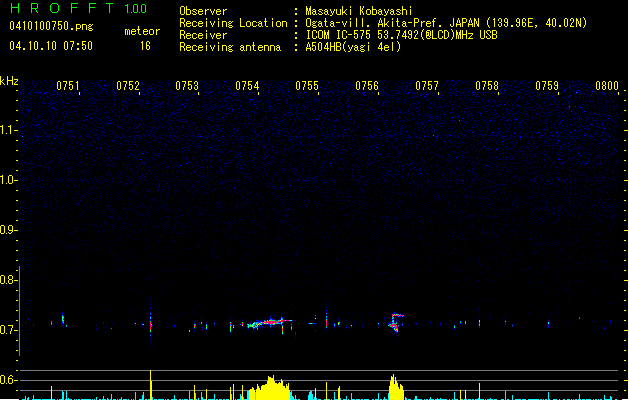Click the timestamp 04.10.10 07:50

tap(51, 46)
